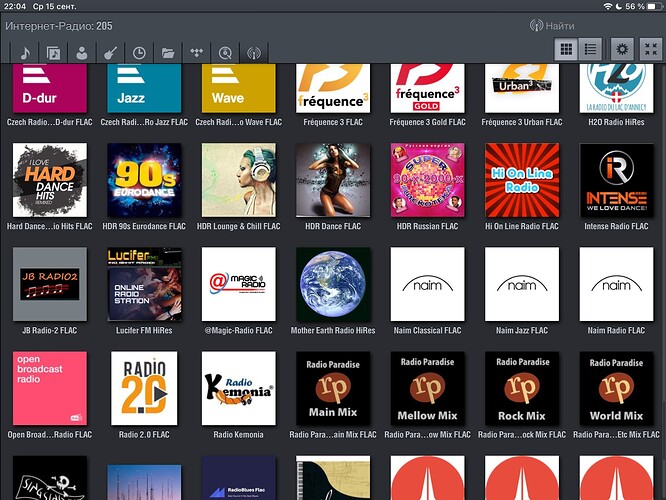Click the Hard Dance…io Hits FLAC label

(x=50, y=226)
